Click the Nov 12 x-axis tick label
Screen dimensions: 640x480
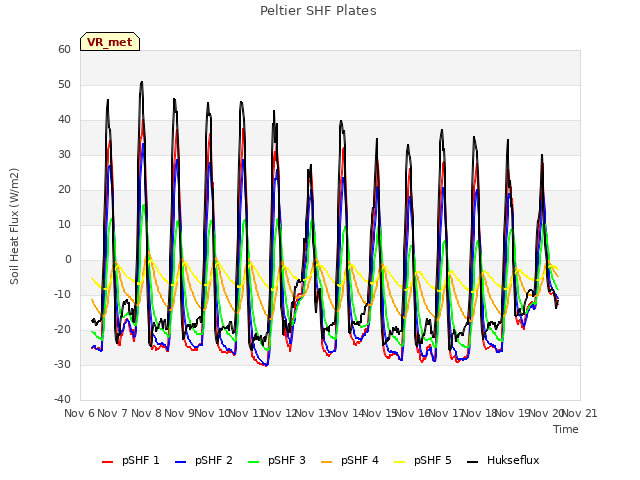click(x=279, y=413)
